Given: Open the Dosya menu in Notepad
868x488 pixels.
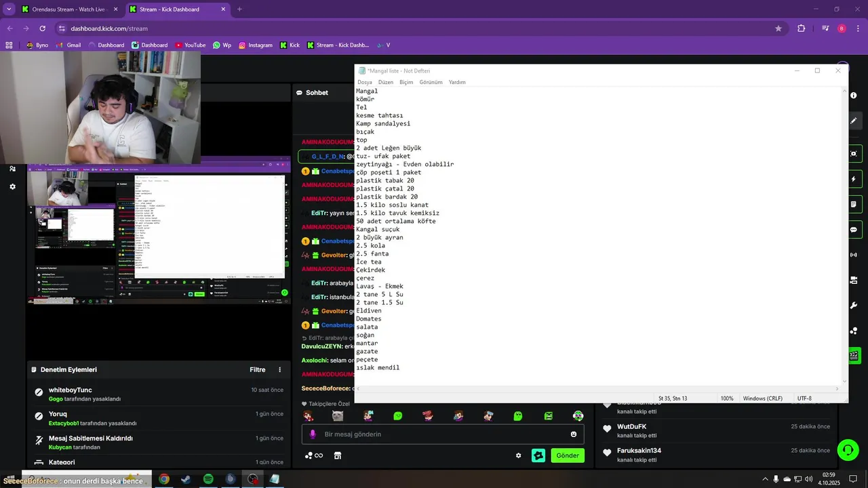Looking at the screenshot, I should (x=365, y=82).
